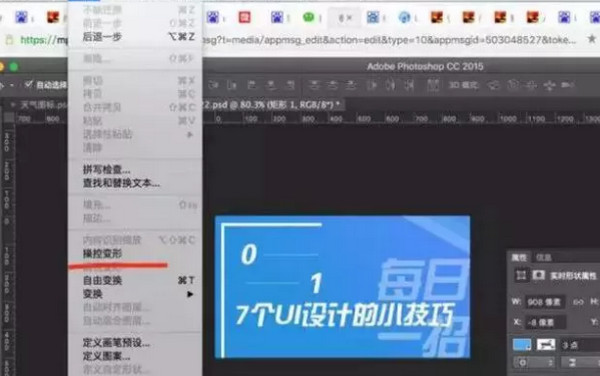Viewport: 600px width, 376px height.
Task: Open the stroke line cap dropdown
Action: [x=580, y=362]
